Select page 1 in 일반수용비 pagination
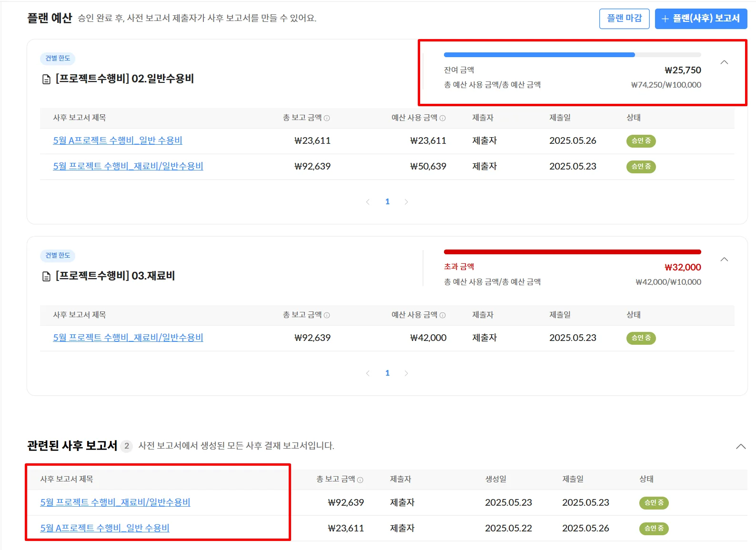This screenshot has height=550, width=756. pos(387,202)
